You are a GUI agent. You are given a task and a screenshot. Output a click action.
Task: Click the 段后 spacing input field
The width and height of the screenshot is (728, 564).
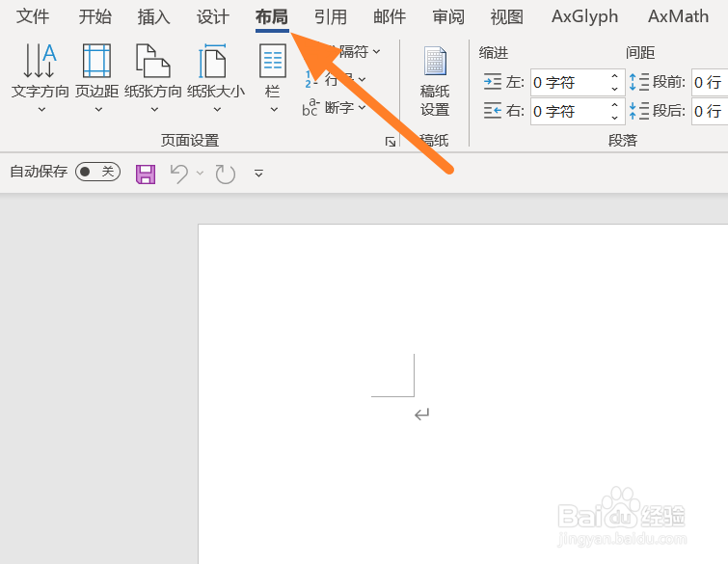pos(710,112)
